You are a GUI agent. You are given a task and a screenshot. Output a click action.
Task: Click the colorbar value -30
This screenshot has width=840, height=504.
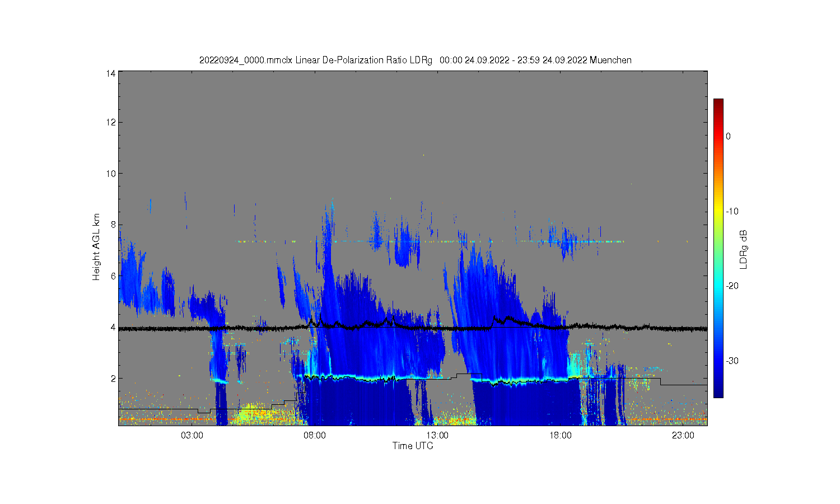(x=732, y=361)
